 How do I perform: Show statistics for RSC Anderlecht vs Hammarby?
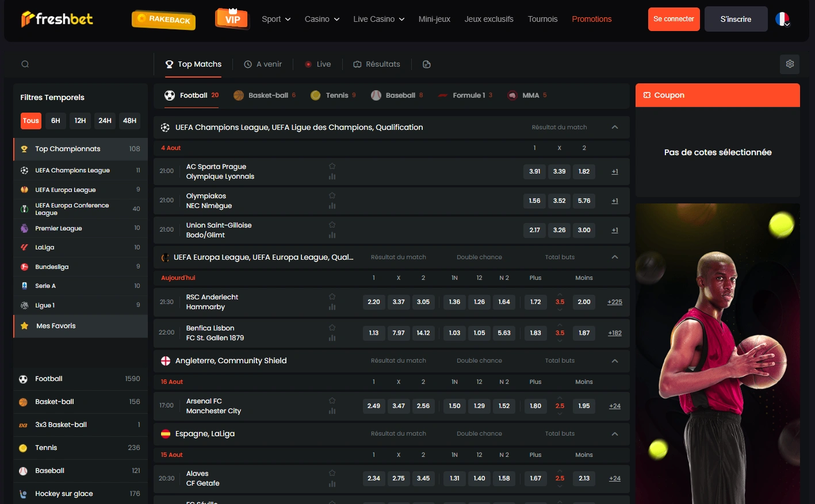click(332, 307)
